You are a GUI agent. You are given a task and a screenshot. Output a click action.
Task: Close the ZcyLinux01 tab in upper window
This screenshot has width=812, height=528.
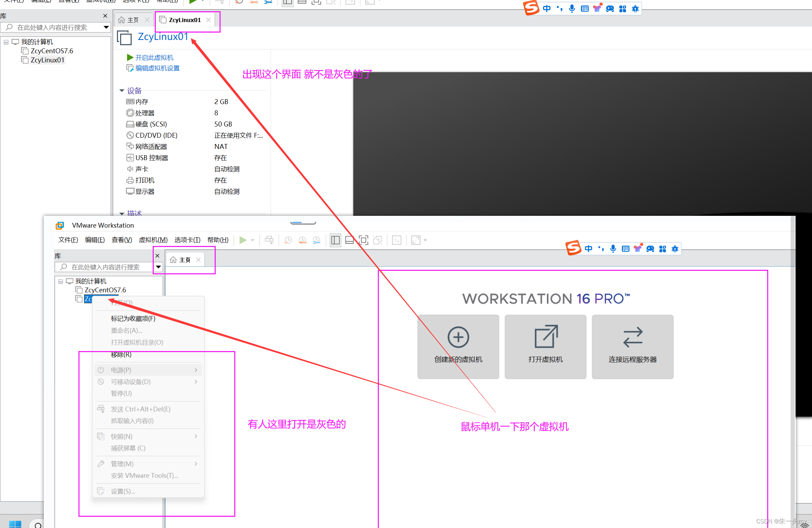[209, 20]
